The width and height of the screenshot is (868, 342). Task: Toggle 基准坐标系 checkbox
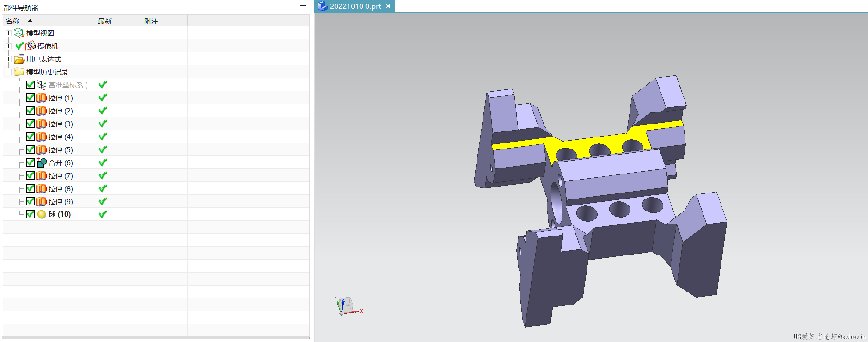pyautogui.click(x=31, y=85)
